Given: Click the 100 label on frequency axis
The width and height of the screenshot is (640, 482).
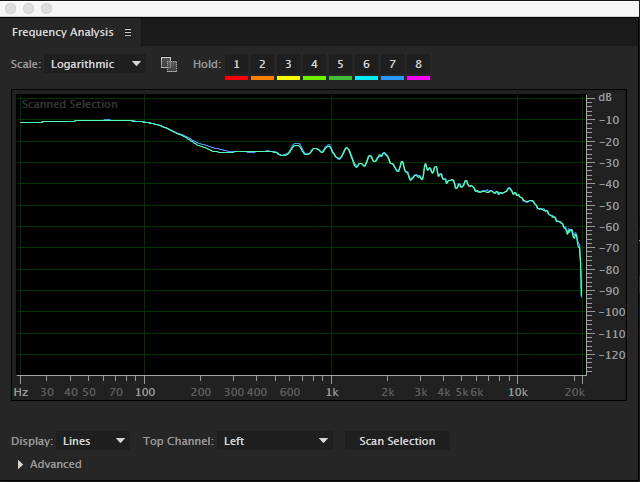Looking at the screenshot, I should (x=145, y=392).
